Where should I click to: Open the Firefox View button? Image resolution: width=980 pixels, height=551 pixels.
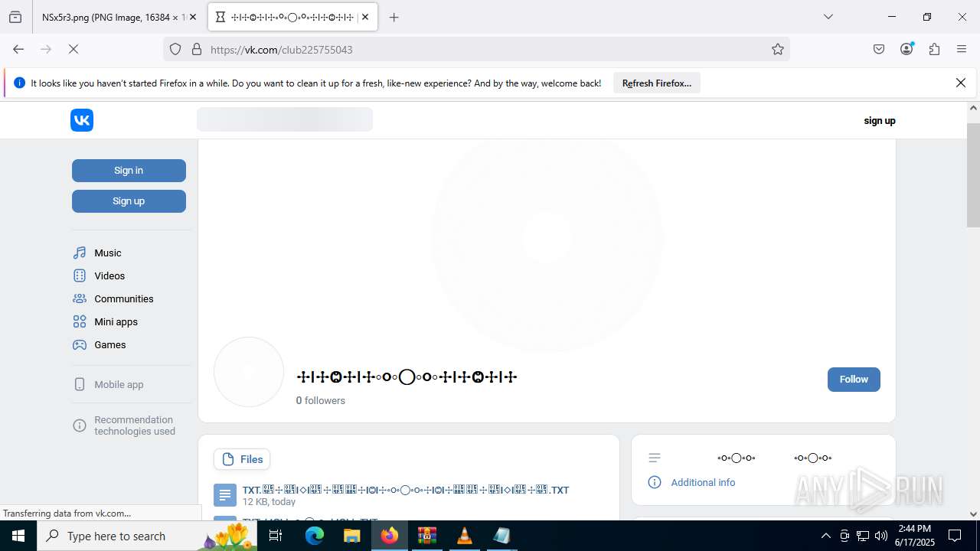[15, 17]
